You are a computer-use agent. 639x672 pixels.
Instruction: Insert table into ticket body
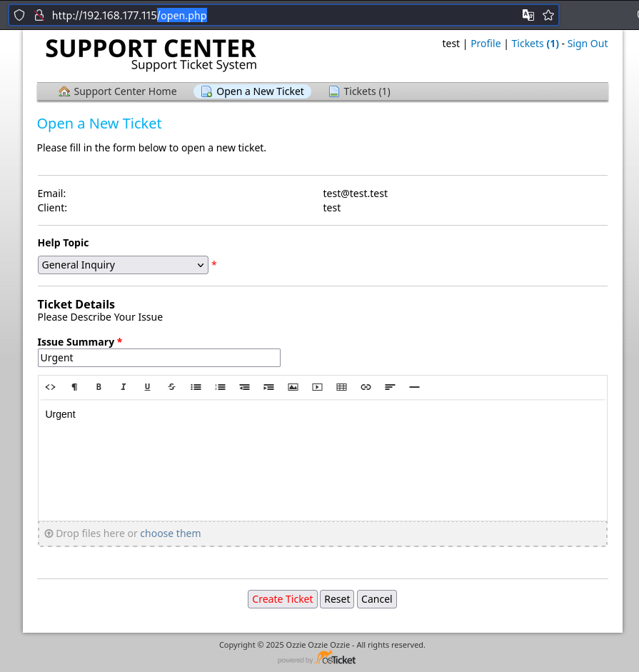(x=341, y=387)
